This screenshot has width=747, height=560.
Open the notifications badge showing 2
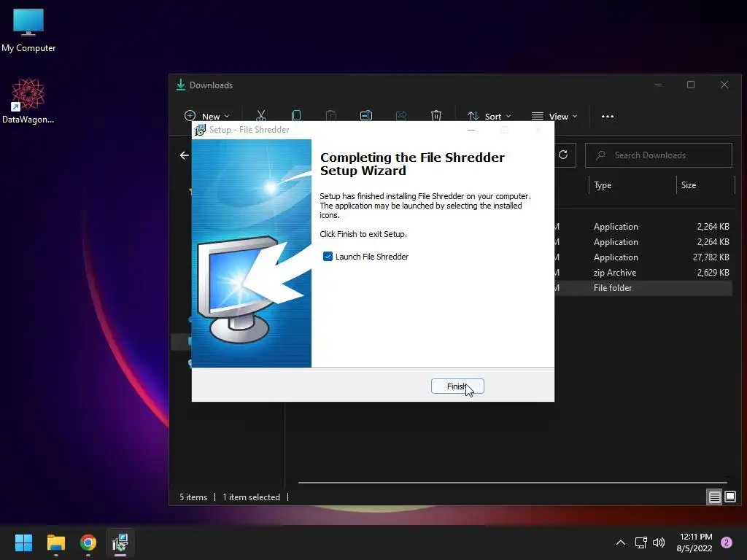coord(727,542)
